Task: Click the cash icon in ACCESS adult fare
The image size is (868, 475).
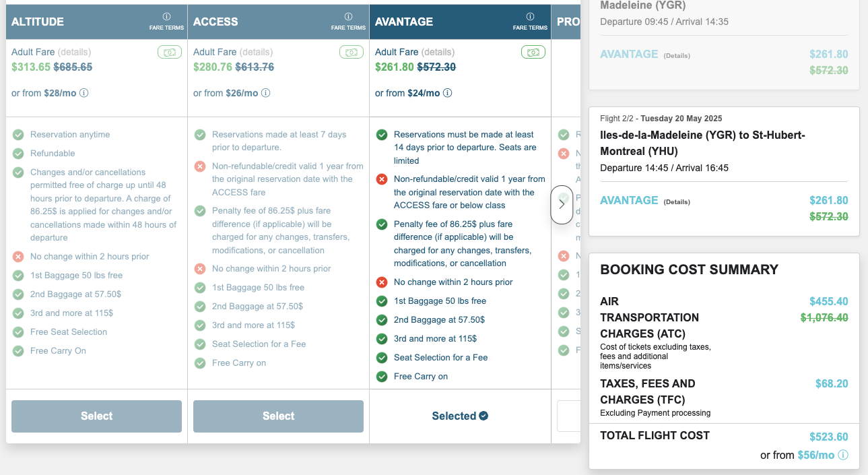Action: click(351, 52)
